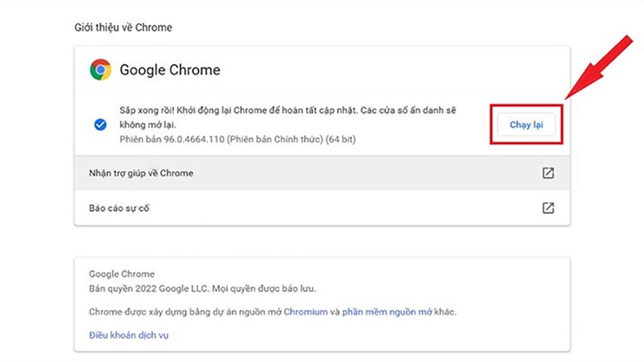
Task: Click the Sắp xong rồi update message
Action: (x=287, y=117)
